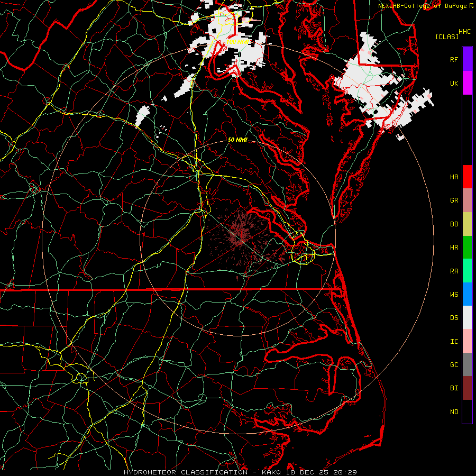Click the RF purple legend swatch
476x476 pixels.
point(467,59)
